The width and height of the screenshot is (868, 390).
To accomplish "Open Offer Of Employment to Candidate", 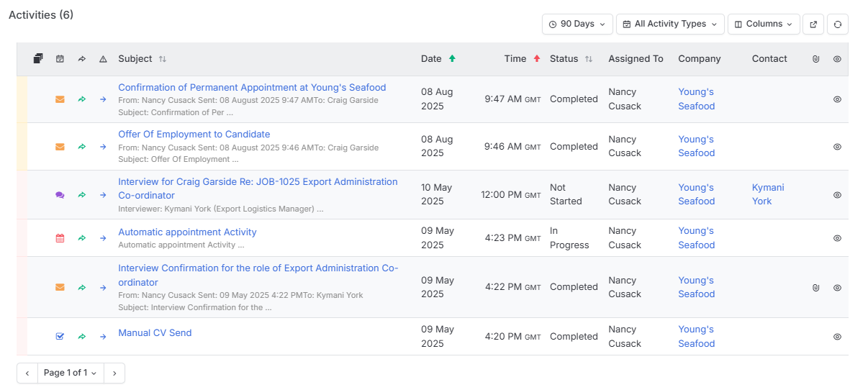I will (x=194, y=135).
